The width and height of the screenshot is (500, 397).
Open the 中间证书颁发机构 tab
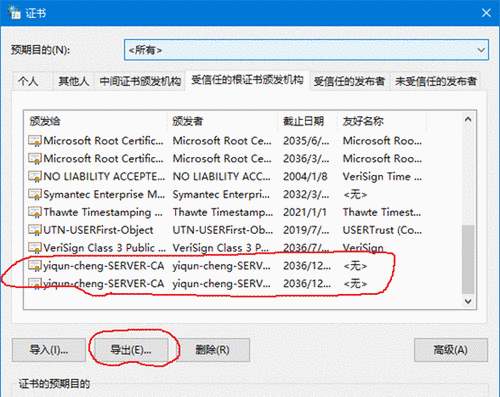tap(140, 81)
